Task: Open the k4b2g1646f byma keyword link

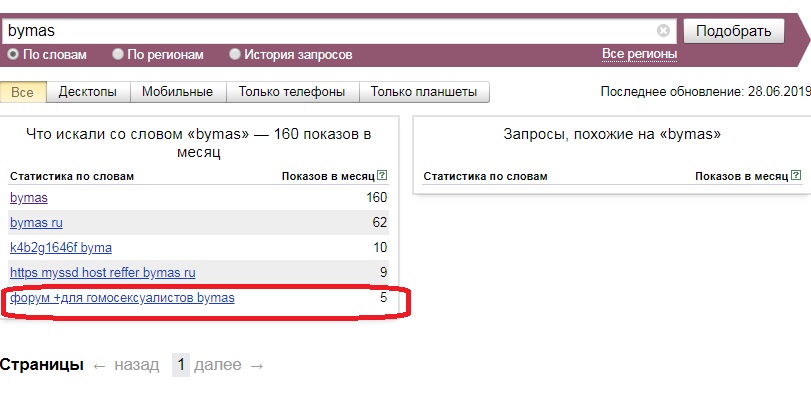Action: [61, 247]
